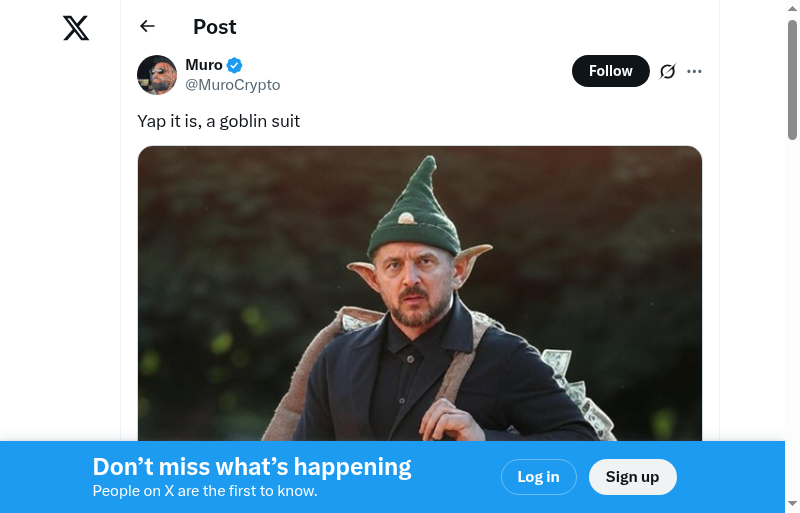Open the Muro display name link
This screenshot has width=800, height=513.
coord(204,65)
